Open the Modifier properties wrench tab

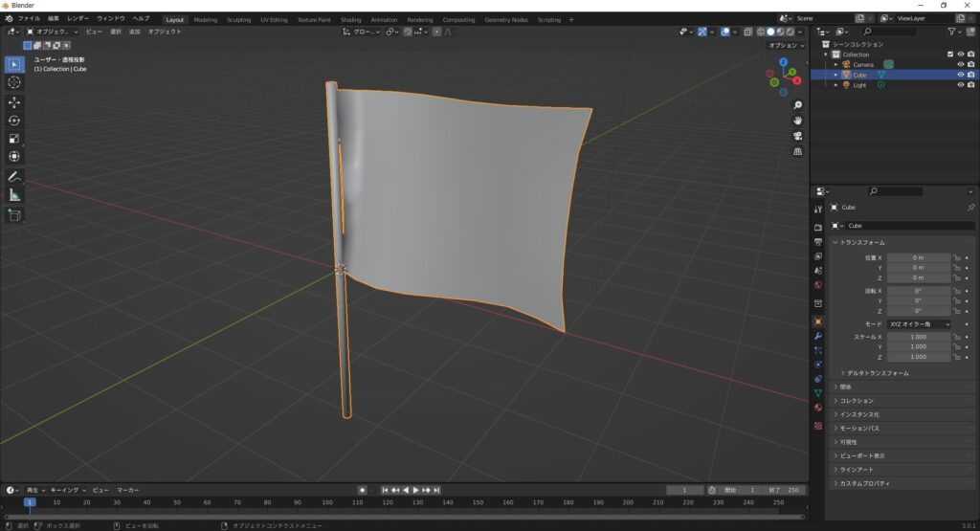[x=818, y=336]
